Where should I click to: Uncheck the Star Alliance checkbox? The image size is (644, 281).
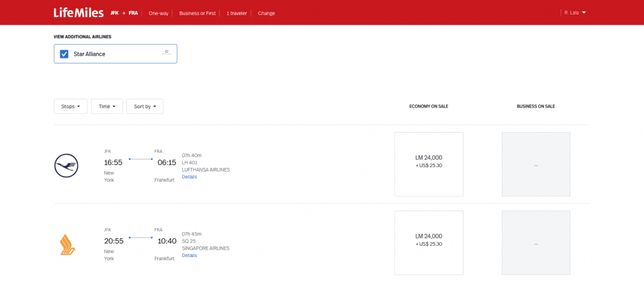(64, 54)
